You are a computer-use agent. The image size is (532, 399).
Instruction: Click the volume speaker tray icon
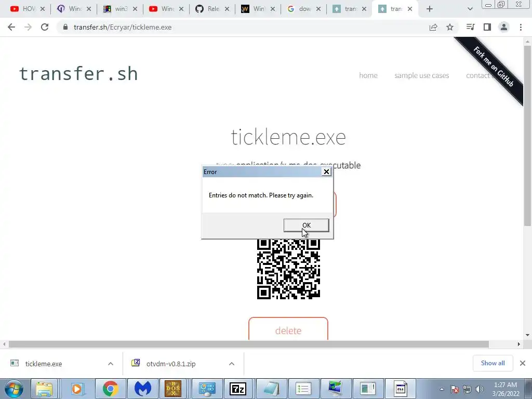point(480,389)
